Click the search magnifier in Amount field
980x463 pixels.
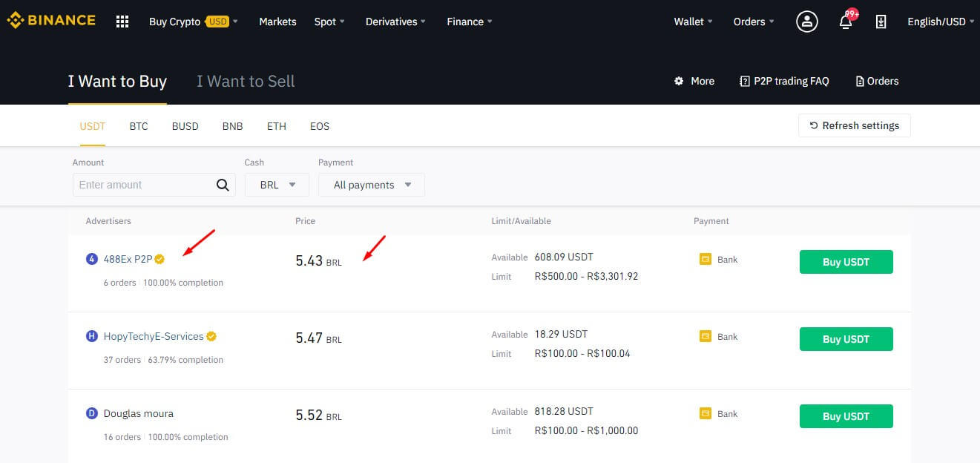point(223,185)
